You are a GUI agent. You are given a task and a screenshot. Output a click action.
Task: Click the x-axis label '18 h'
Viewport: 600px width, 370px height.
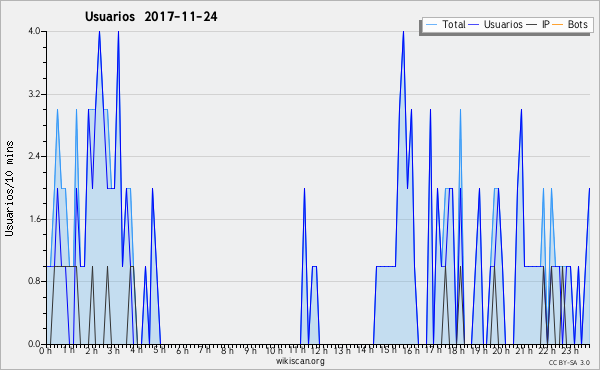[x=456, y=351]
